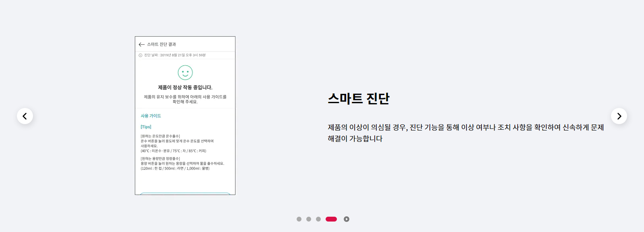Click the '스마트 진단 결과' title text
644x232 pixels.
(161, 44)
